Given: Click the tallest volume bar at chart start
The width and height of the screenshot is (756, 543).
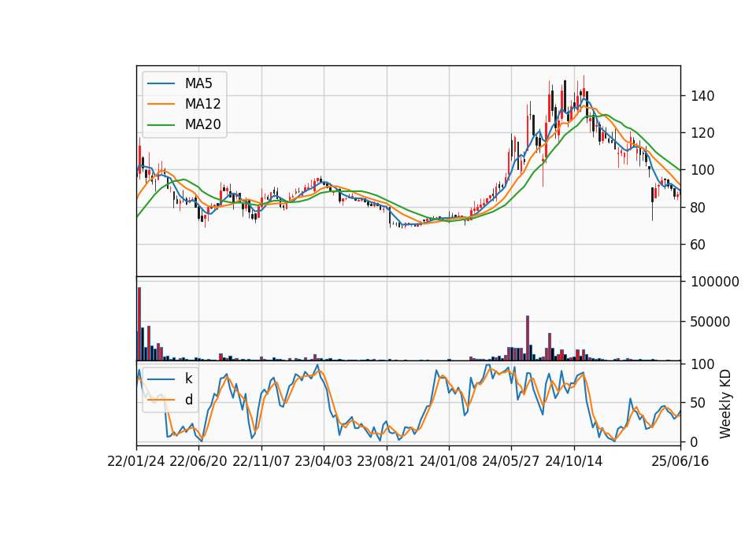Looking at the screenshot, I should click(139, 323).
